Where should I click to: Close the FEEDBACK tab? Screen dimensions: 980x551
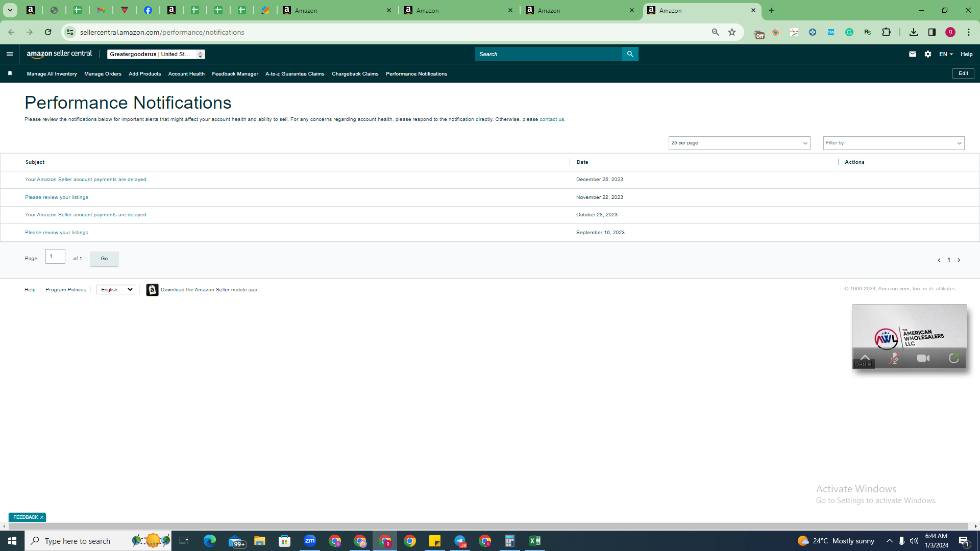(x=42, y=517)
